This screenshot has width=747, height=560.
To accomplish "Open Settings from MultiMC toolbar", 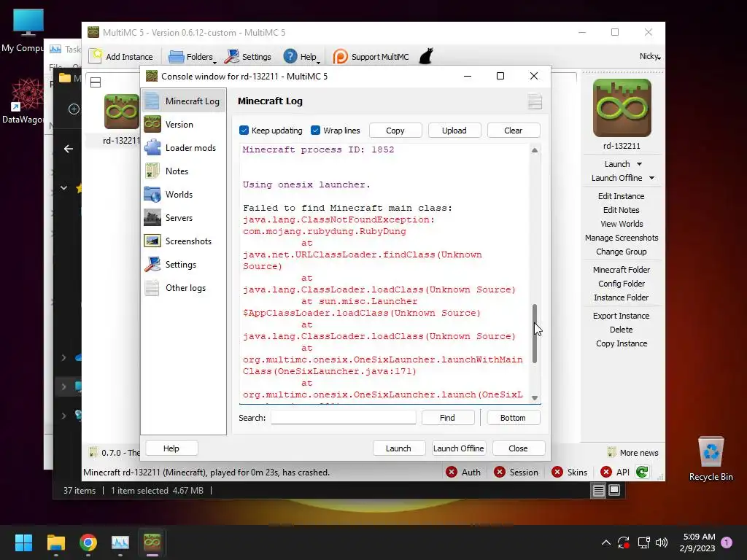I will tap(247, 57).
